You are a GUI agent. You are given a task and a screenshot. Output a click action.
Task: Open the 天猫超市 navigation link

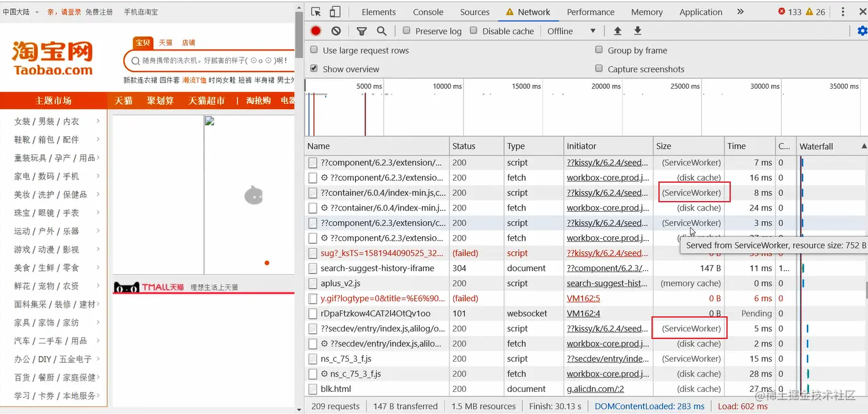point(206,101)
